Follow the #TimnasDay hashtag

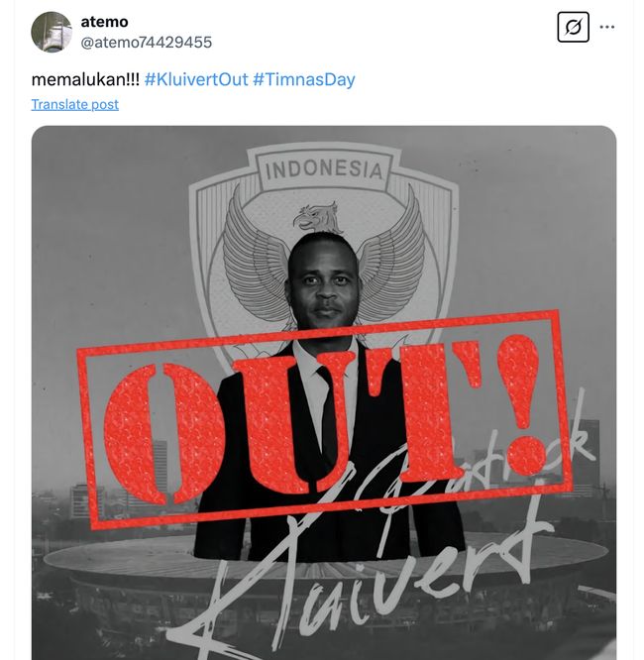(304, 79)
